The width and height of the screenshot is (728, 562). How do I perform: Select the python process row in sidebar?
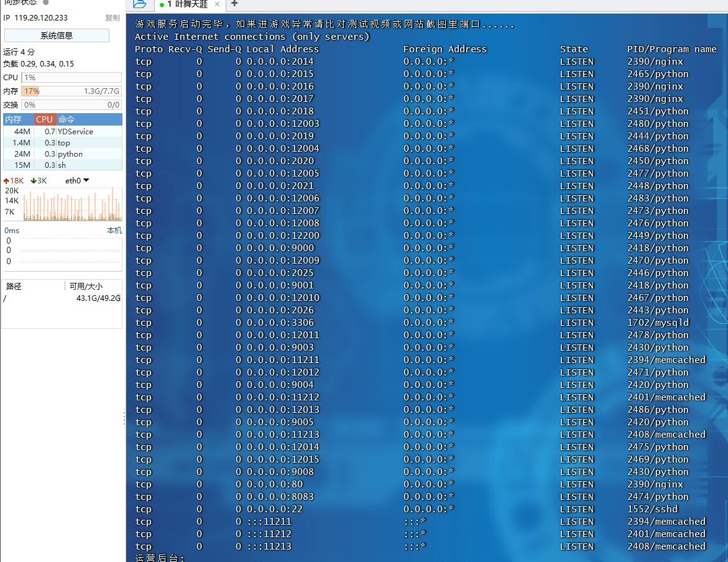click(63, 154)
